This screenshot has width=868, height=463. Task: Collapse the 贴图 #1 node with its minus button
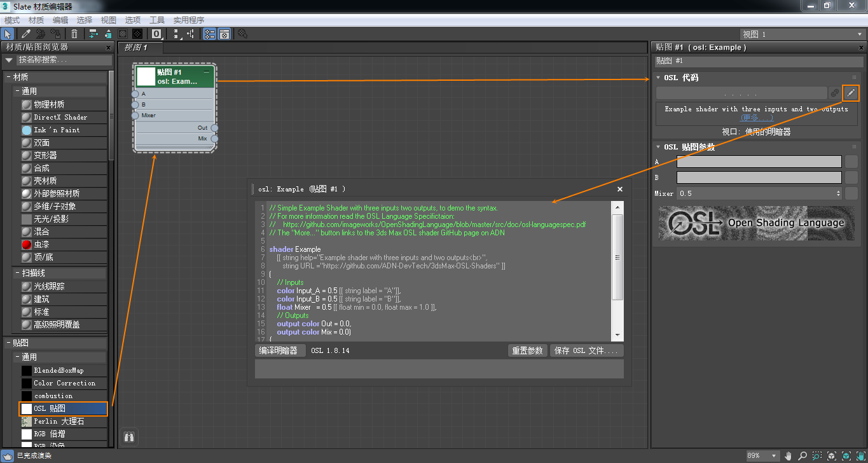click(x=206, y=72)
